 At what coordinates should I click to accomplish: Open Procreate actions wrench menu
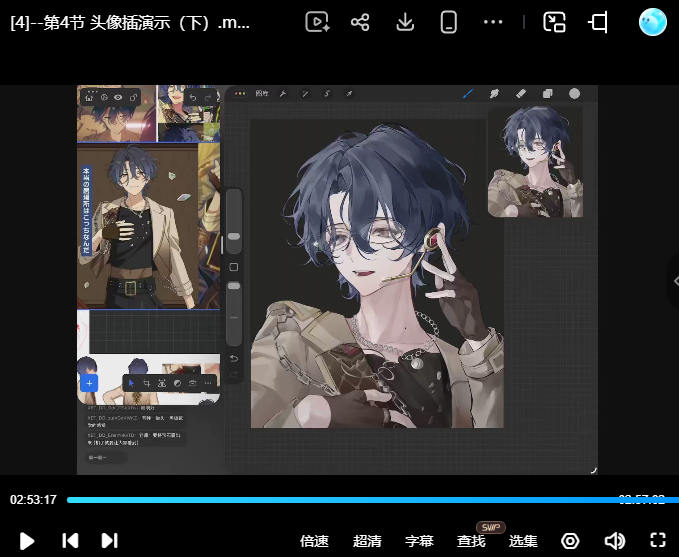point(283,94)
